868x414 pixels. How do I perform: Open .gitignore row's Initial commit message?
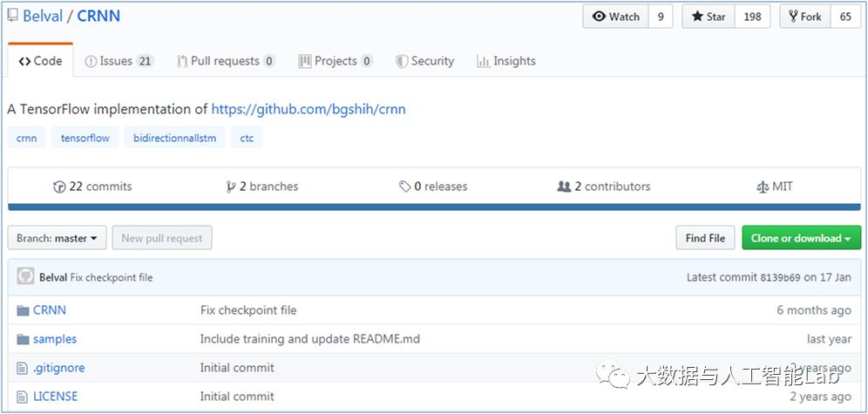click(x=237, y=368)
